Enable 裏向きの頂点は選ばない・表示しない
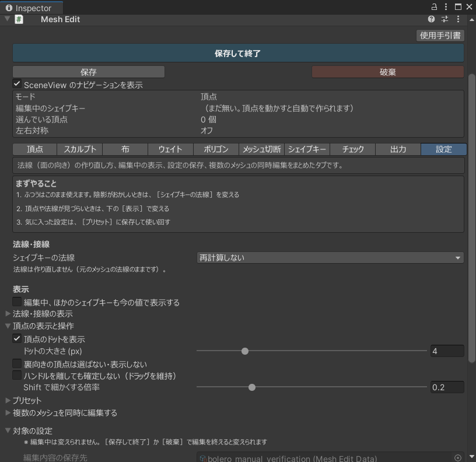Viewport: 476px width, 462px height. pos(17,363)
